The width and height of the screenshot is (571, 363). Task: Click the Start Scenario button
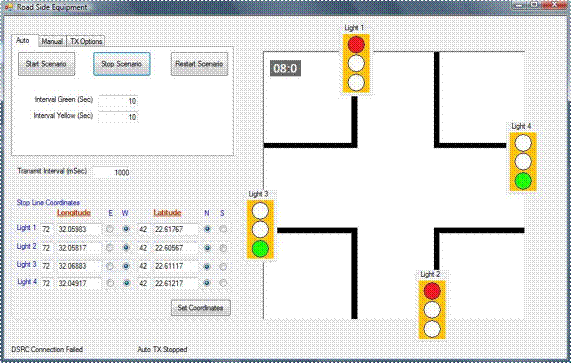click(47, 64)
